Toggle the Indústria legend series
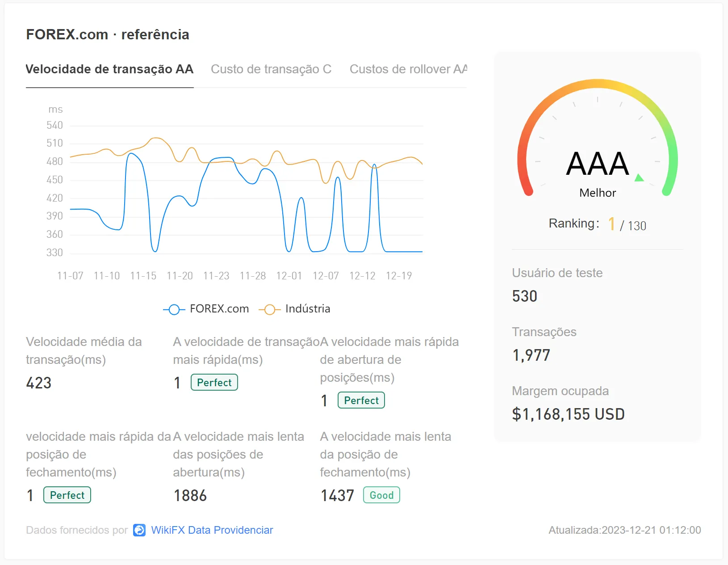 pos(294,309)
